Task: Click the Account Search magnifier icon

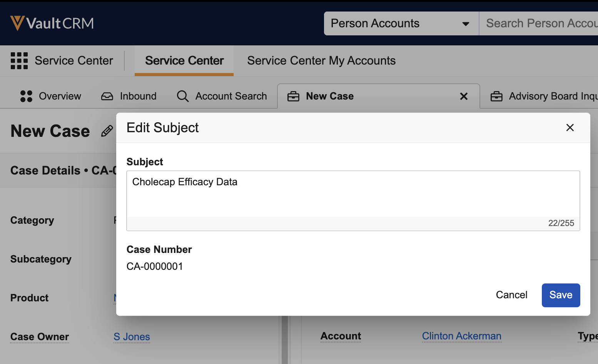Action: coord(183,96)
